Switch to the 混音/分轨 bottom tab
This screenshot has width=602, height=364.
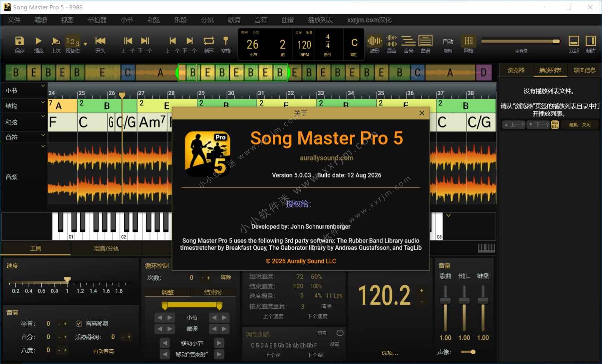(x=106, y=248)
